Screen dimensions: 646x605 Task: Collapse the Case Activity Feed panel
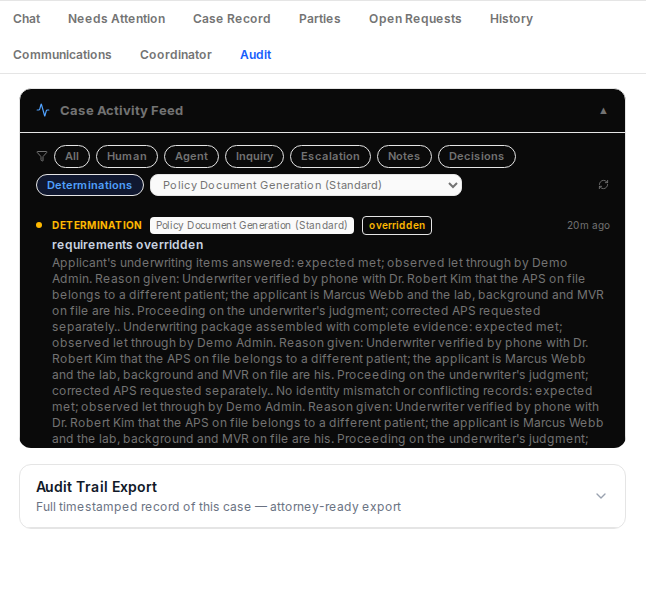tap(603, 111)
